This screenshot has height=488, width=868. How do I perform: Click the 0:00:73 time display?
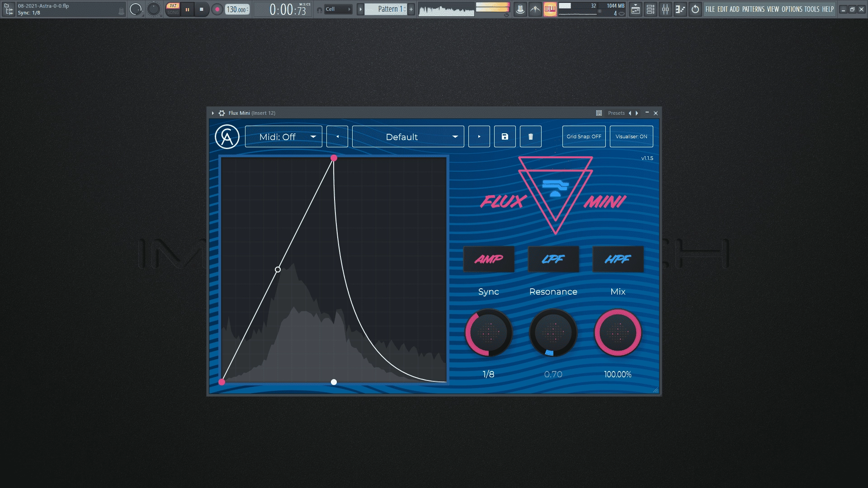(x=288, y=9)
